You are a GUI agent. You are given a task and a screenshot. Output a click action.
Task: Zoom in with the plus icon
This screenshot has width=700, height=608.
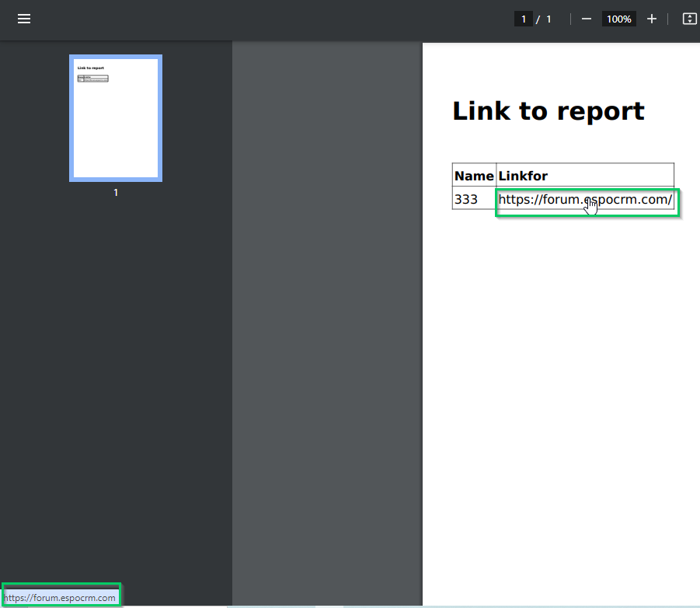[652, 19]
